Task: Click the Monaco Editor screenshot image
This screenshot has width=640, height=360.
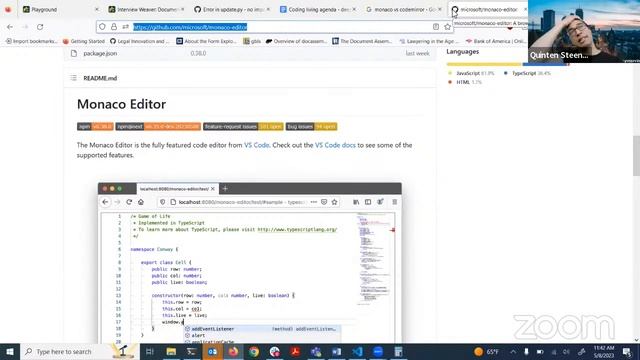Action: tap(250, 262)
